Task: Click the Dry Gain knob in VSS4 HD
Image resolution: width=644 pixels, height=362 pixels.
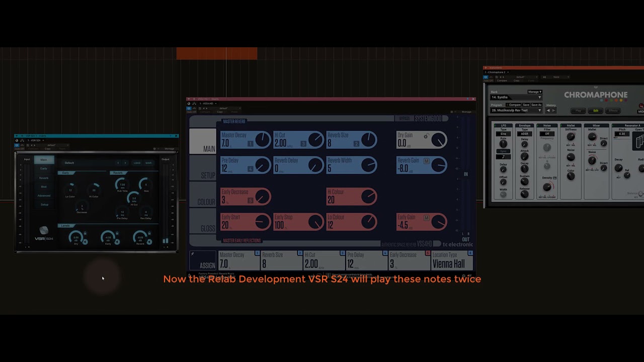Action: point(439,140)
